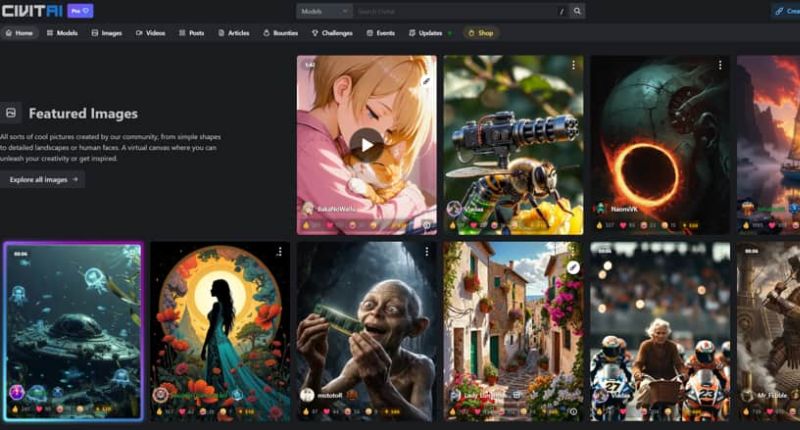This screenshot has height=430, width=800.
Task: Open the Home tab
Action: click(19, 33)
